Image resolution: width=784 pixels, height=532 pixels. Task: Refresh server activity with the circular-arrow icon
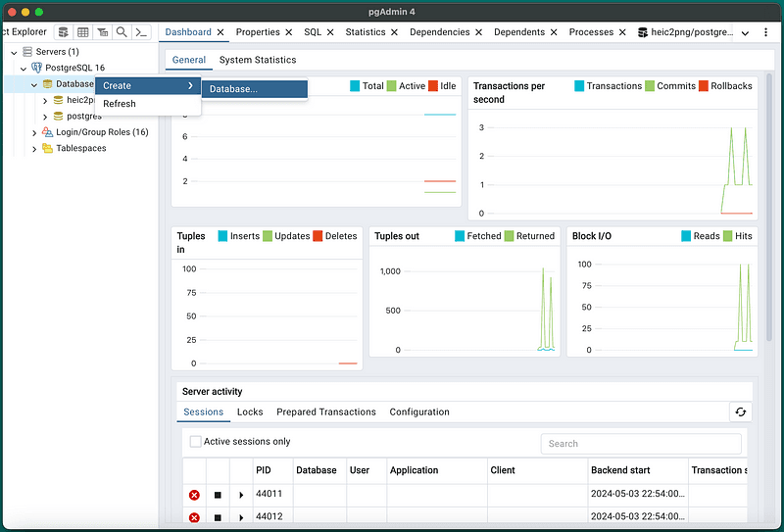pos(741,412)
